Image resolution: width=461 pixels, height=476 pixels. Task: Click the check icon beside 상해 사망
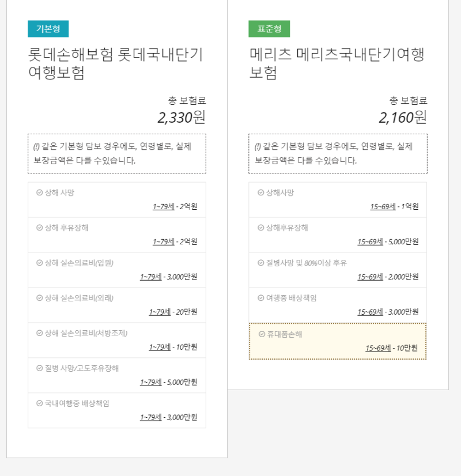36,194
